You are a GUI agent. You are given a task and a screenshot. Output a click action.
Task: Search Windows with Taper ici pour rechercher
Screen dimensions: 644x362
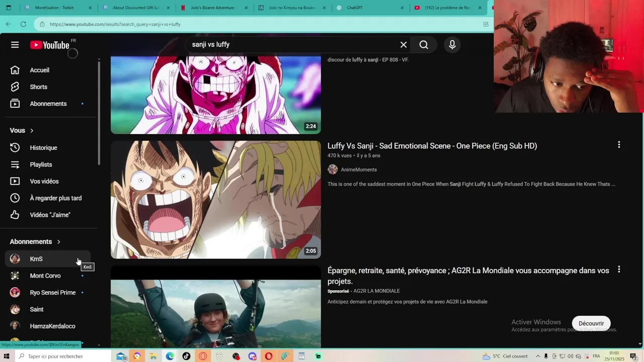62,356
